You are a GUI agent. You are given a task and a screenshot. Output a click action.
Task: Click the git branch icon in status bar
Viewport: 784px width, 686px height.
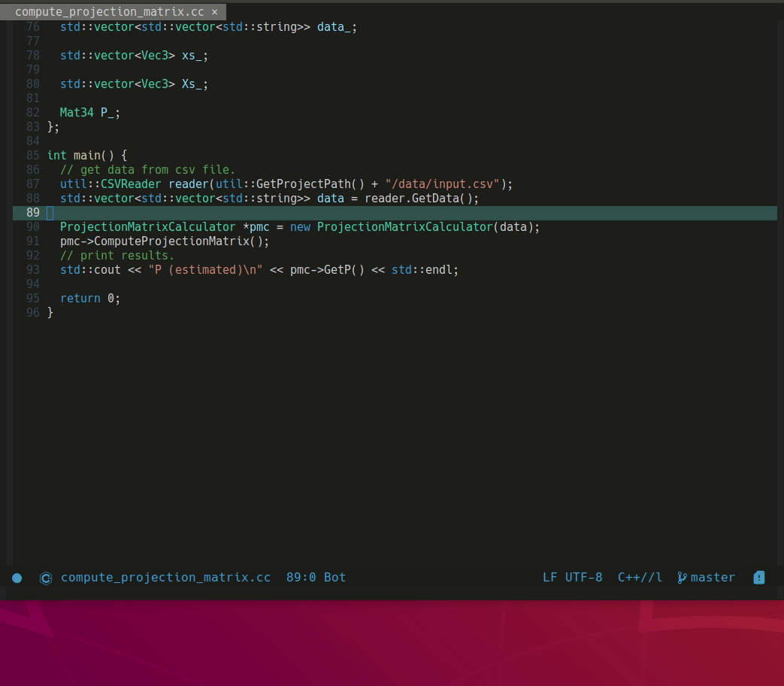pos(681,577)
